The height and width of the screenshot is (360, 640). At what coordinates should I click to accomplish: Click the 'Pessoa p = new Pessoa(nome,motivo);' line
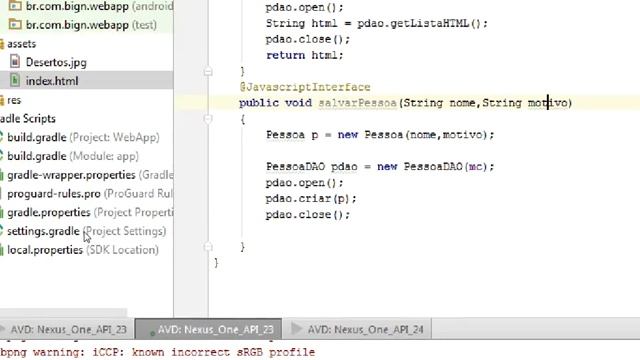click(x=380, y=135)
